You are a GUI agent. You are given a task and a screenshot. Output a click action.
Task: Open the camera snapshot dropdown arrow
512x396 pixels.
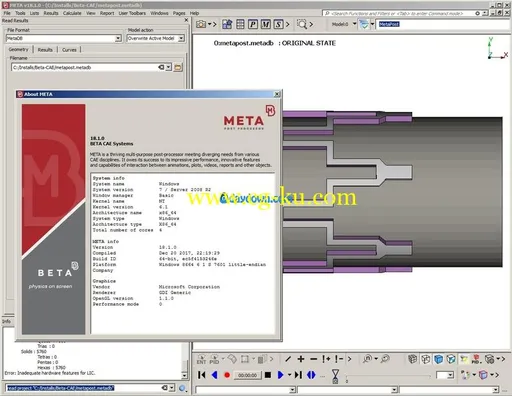210,24
